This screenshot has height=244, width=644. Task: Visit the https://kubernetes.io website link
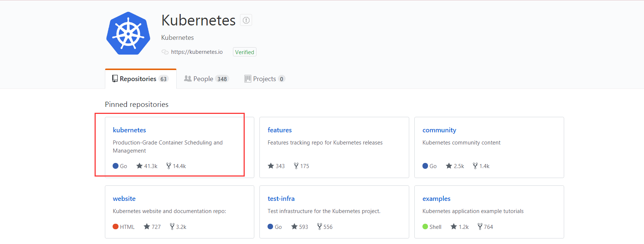pyautogui.click(x=197, y=52)
